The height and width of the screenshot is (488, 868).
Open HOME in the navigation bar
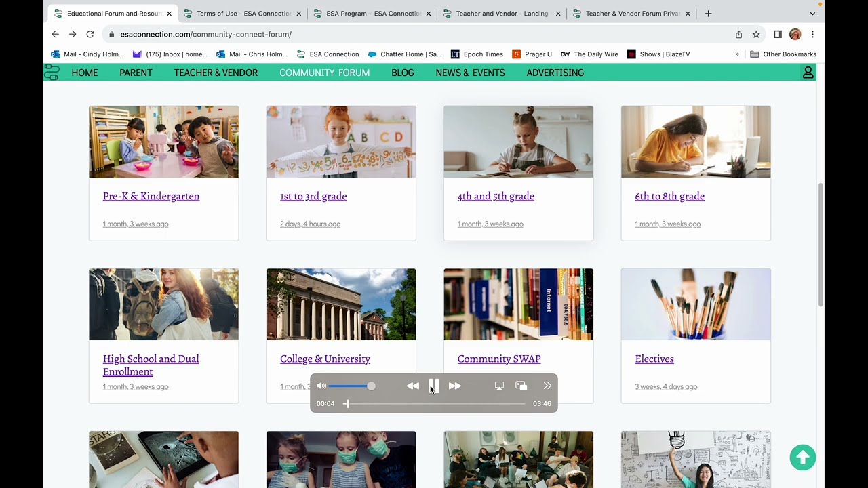[x=85, y=73]
